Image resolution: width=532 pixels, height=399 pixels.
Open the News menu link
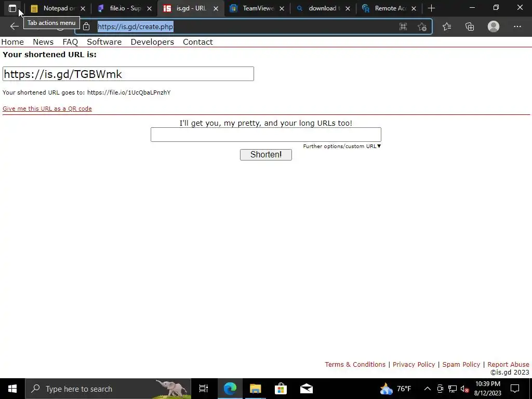point(43,42)
